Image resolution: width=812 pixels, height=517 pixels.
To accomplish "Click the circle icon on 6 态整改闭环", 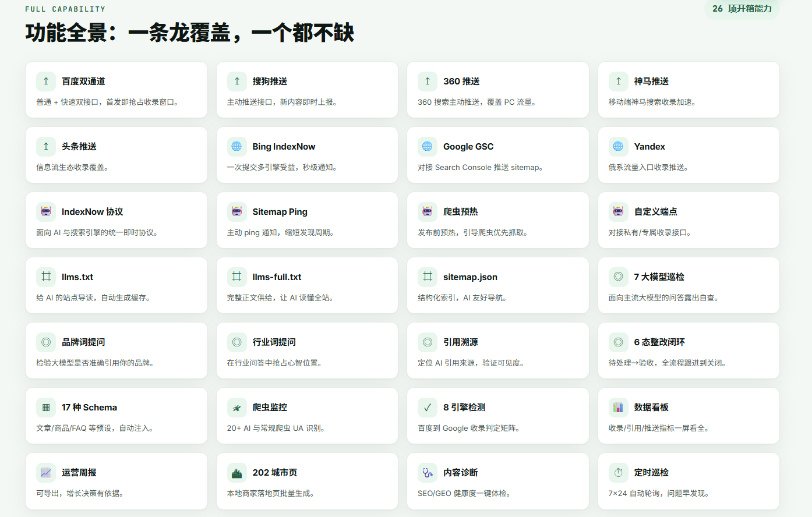I will click(618, 342).
